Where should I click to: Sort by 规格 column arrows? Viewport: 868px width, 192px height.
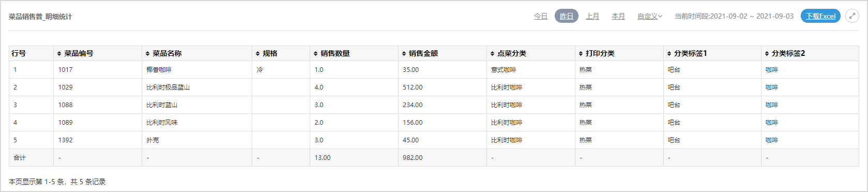[x=258, y=54]
